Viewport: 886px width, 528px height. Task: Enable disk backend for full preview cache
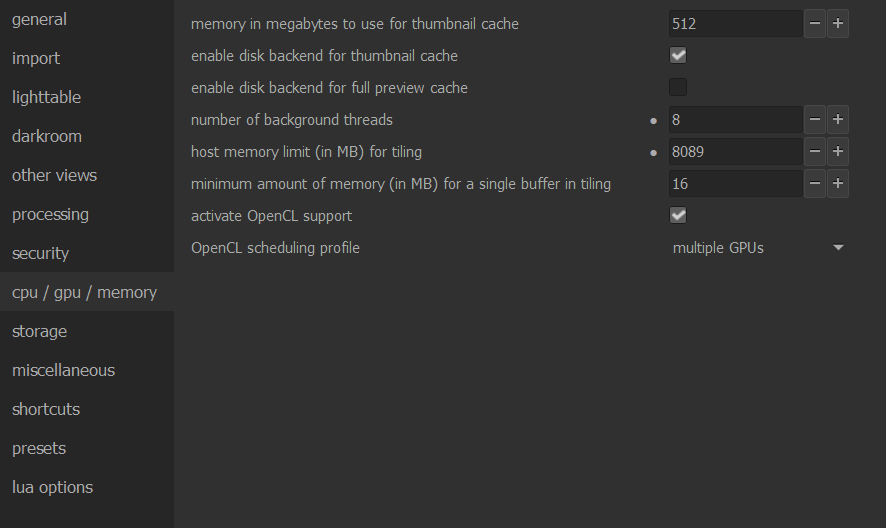tap(678, 87)
